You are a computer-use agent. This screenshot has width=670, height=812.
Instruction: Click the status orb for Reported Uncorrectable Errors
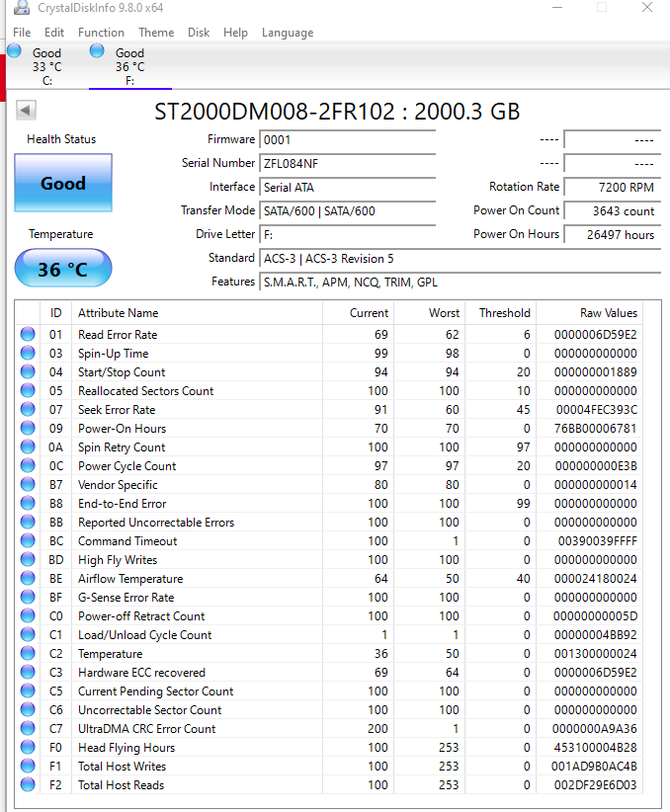click(x=28, y=522)
